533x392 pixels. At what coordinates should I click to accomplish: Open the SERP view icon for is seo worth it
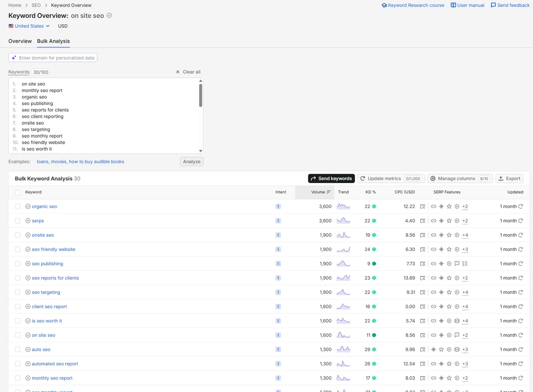pos(422,321)
